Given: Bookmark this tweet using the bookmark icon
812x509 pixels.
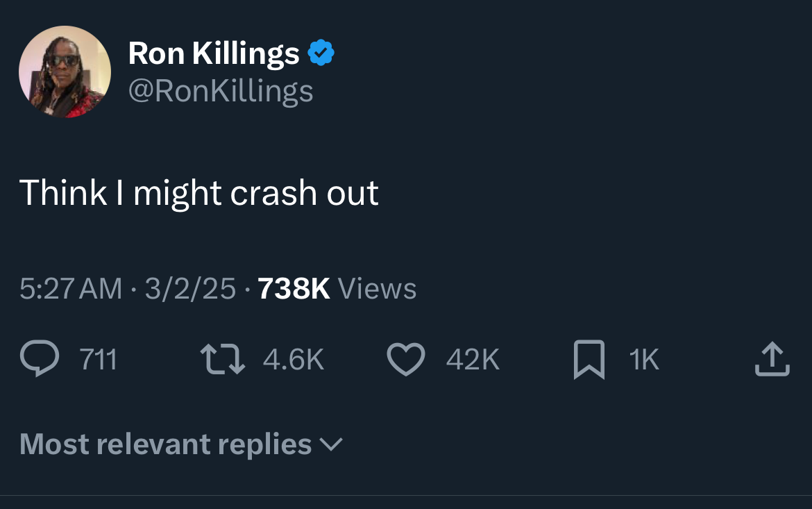Looking at the screenshot, I should pyautogui.click(x=589, y=360).
